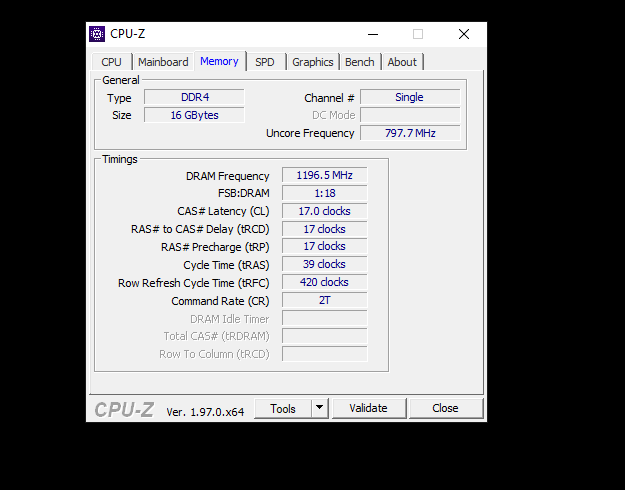The image size is (625, 490).
Task: Click the Validate button
Action: 368,408
